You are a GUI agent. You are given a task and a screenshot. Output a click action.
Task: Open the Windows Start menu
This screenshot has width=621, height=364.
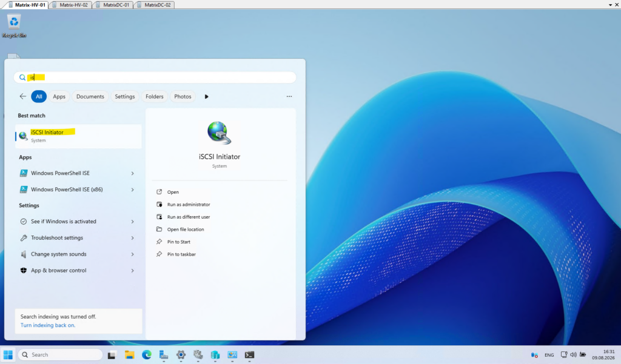coord(8,354)
